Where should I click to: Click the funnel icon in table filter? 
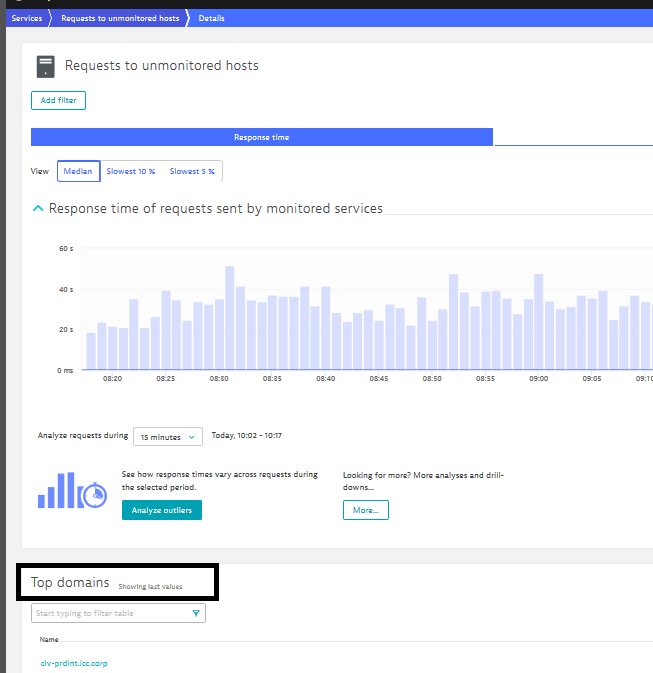click(195, 613)
